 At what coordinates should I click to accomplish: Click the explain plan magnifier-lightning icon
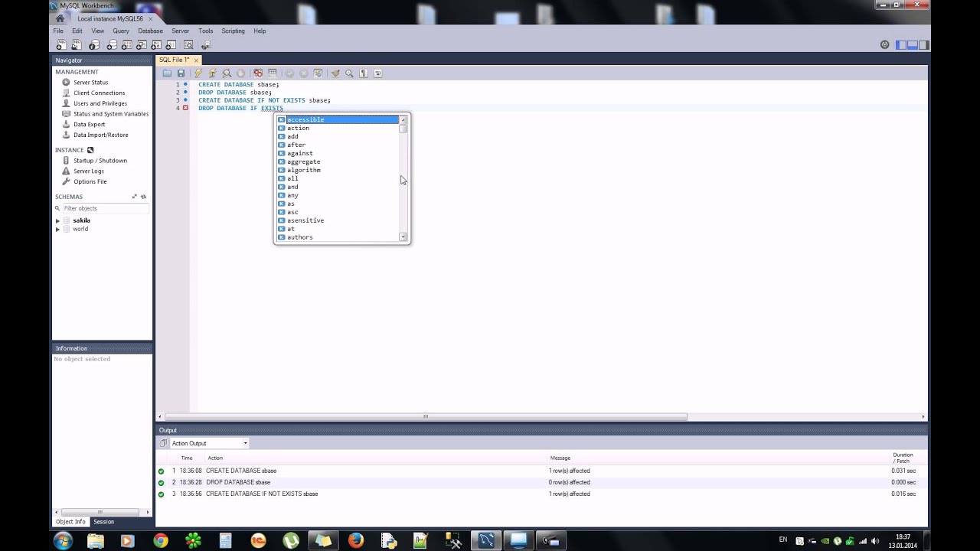pos(227,73)
